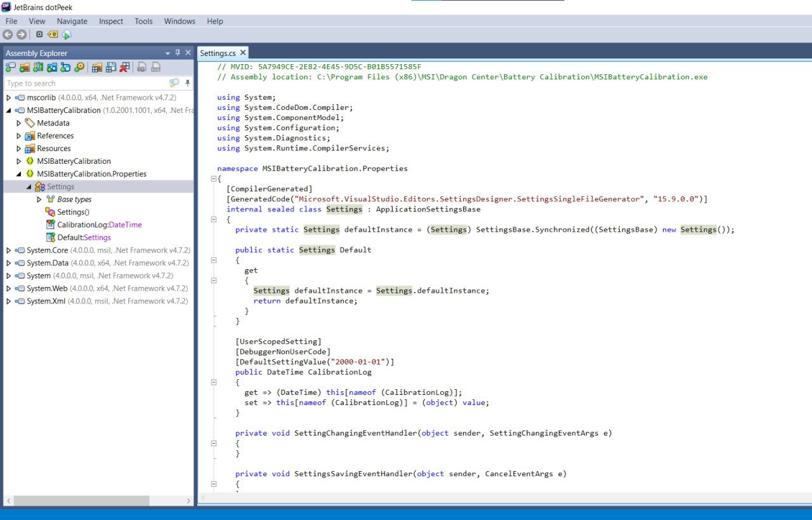Image resolution: width=812 pixels, height=520 pixels.
Task: Click the References folder icon in tree
Action: click(29, 136)
